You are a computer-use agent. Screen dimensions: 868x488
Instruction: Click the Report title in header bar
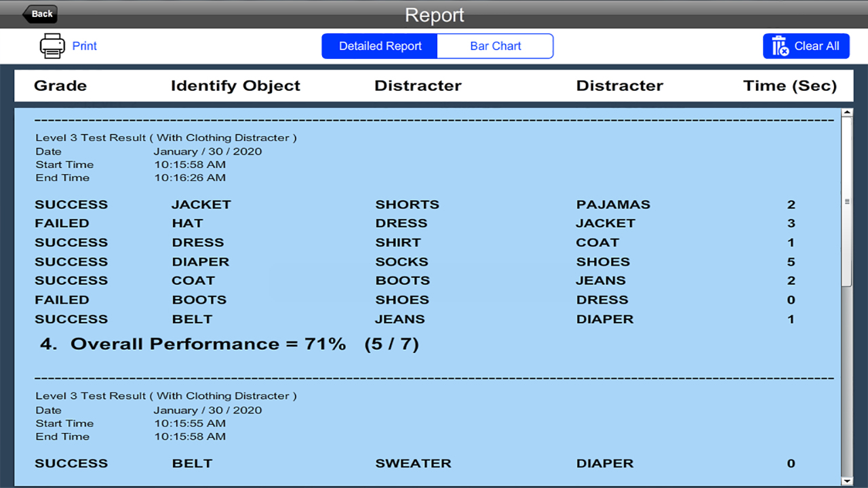tap(434, 15)
